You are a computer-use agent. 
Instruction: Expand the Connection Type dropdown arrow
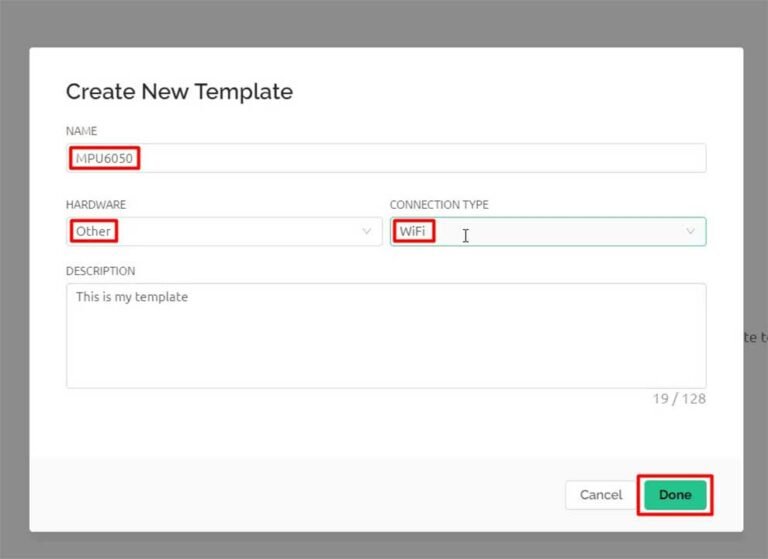tap(690, 232)
